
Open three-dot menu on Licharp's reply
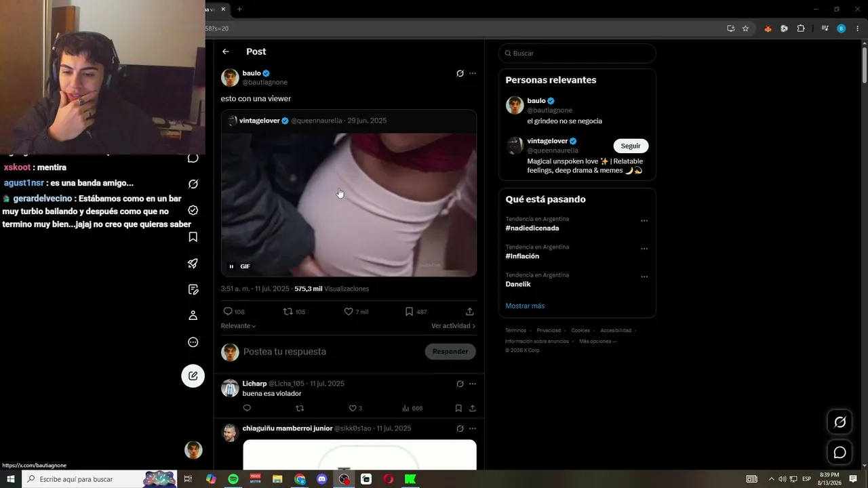pyautogui.click(x=473, y=384)
